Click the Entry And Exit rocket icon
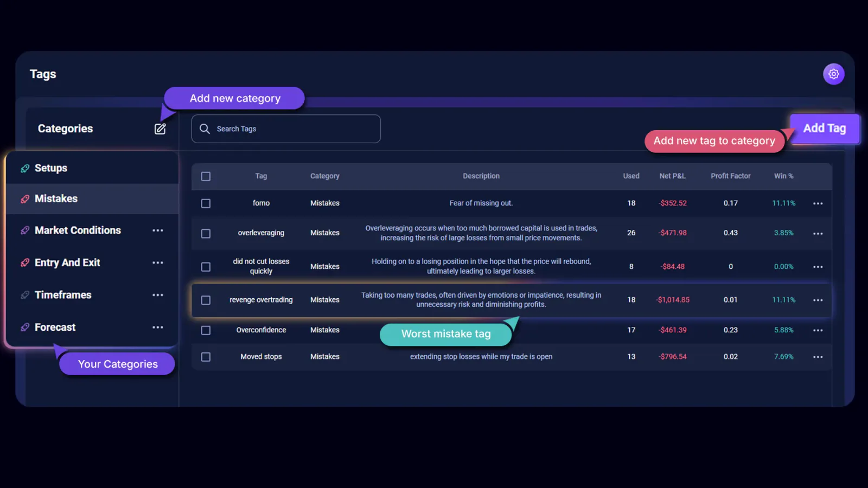 25,262
